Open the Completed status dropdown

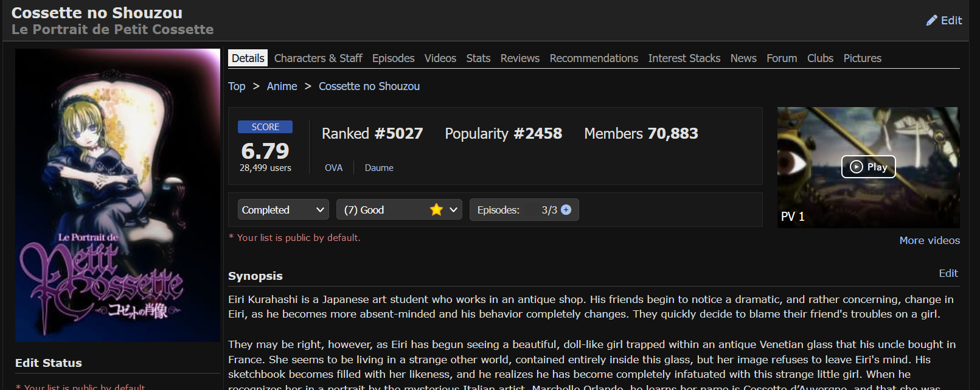tap(283, 210)
